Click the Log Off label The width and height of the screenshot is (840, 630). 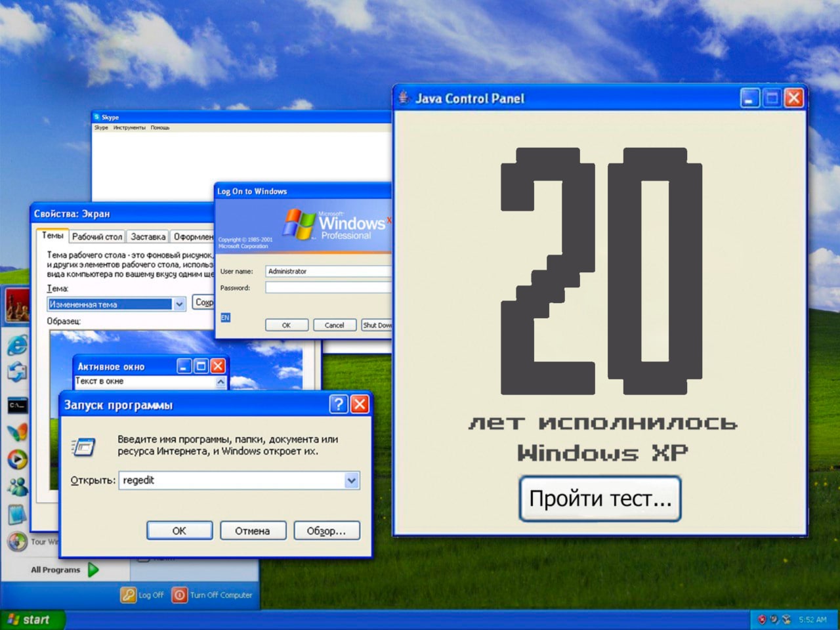pos(151,595)
